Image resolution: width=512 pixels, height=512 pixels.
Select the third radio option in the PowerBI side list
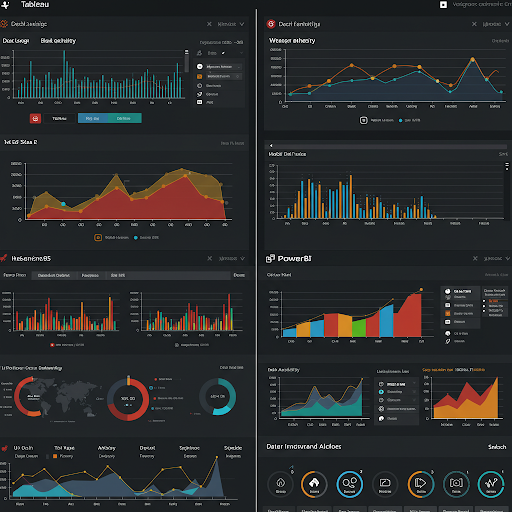coord(484,311)
